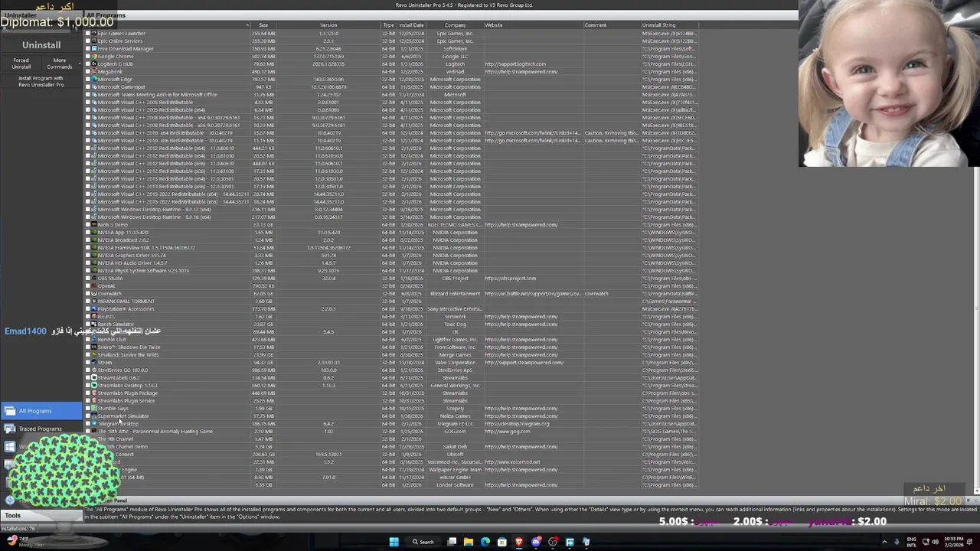Check the Epic Online Services checkbox

[87, 41]
